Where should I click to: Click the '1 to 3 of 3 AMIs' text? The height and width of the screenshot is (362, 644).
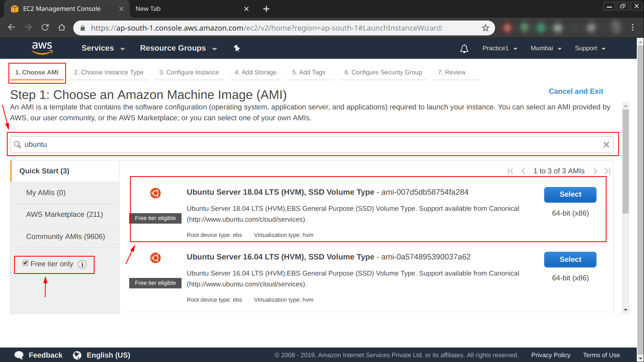[x=559, y=171]
